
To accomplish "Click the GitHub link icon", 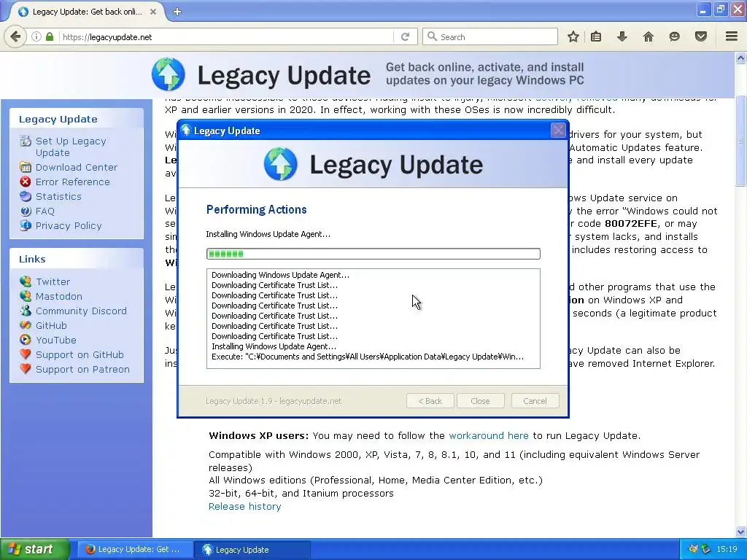I will [x=26, y=325].
